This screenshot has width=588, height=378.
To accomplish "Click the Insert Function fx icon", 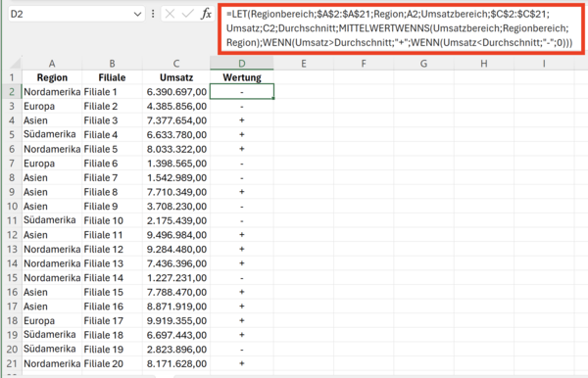I will pyautogui.click(x=206, y=15).
